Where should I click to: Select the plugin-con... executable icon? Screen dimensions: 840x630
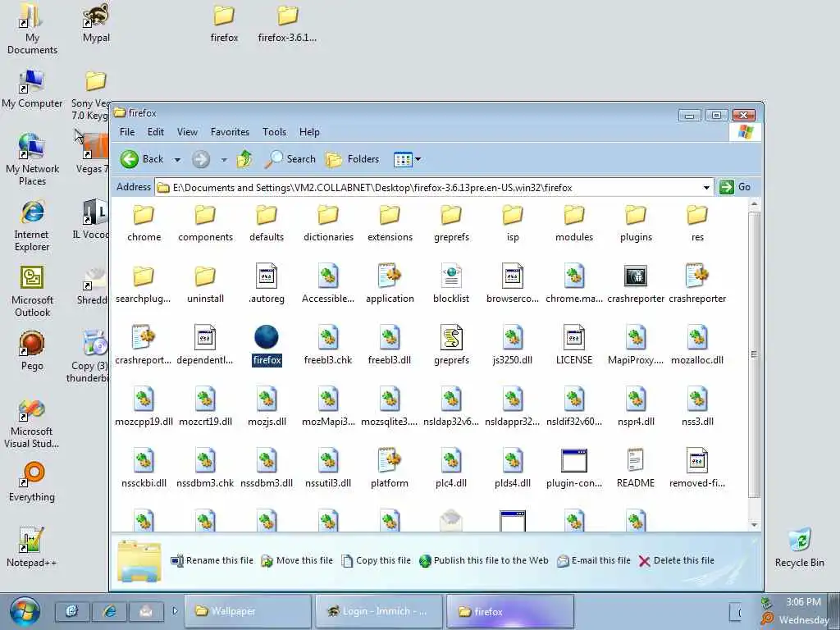(x=573, y=461)
